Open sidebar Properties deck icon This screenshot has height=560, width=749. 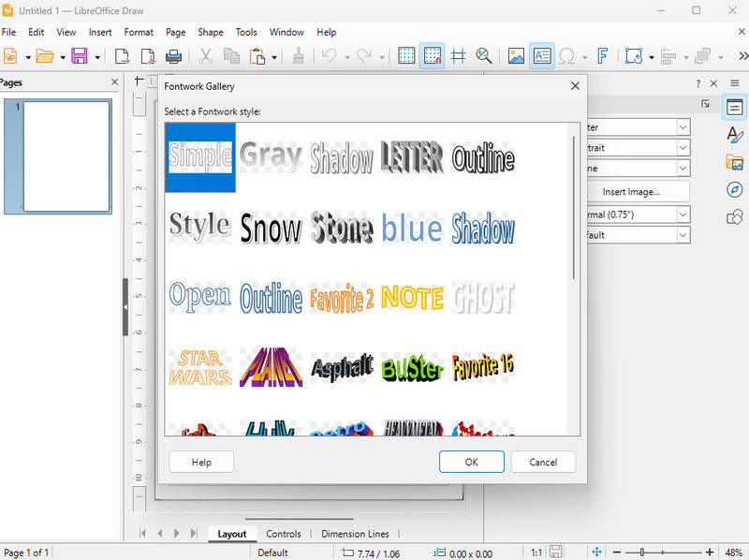pos(734,107)
